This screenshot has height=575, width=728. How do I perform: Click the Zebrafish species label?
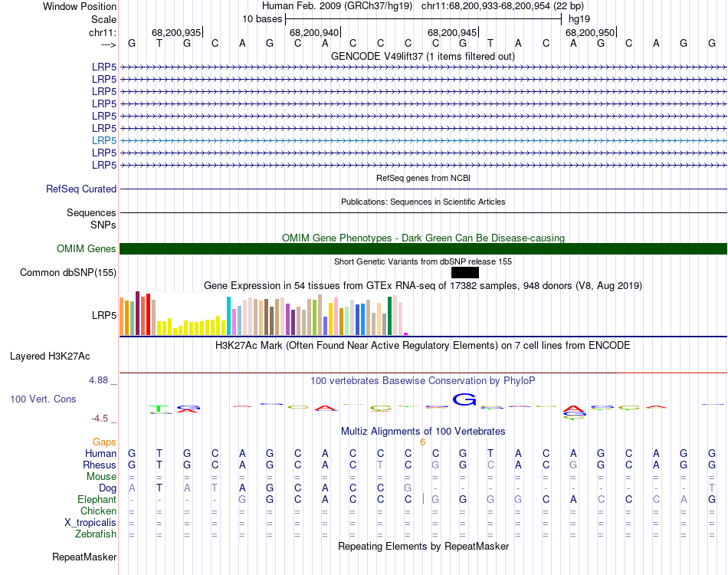96,534
